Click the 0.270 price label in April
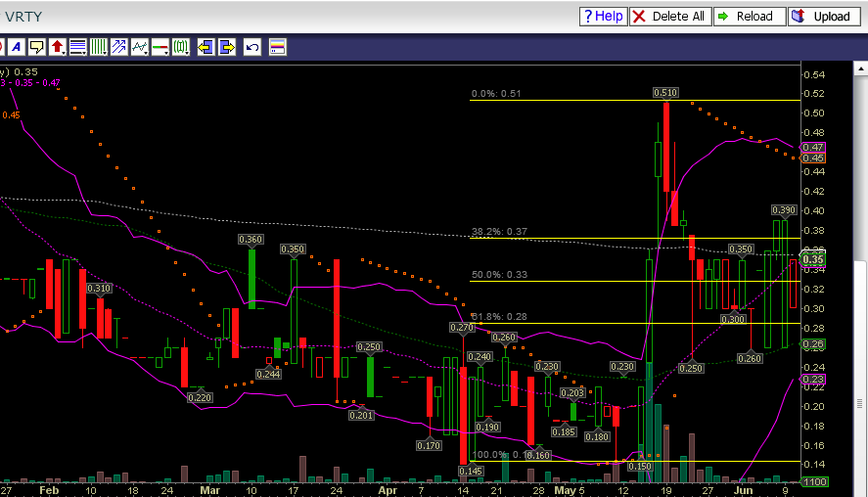The image size is (868, 497). pos(462,328)
